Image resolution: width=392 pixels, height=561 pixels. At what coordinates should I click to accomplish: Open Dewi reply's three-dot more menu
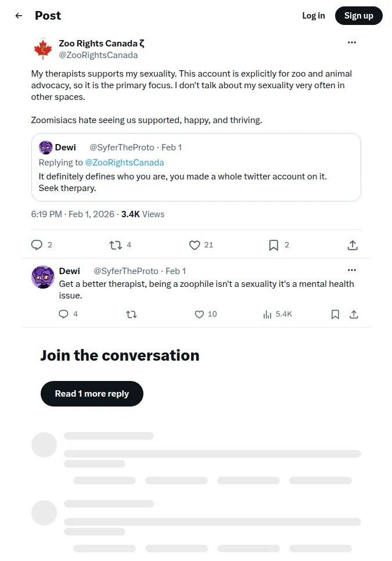tap(351, 270)
